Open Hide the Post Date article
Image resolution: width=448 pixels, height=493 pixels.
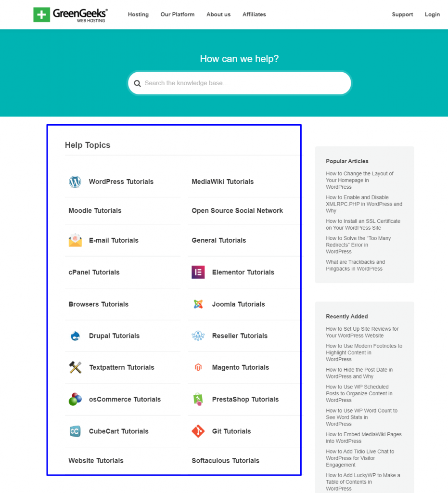[359, 373]
